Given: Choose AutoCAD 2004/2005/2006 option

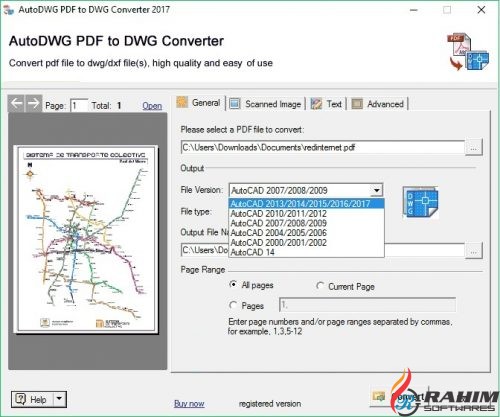Looking at the screenshot, I should coord(306,233).
